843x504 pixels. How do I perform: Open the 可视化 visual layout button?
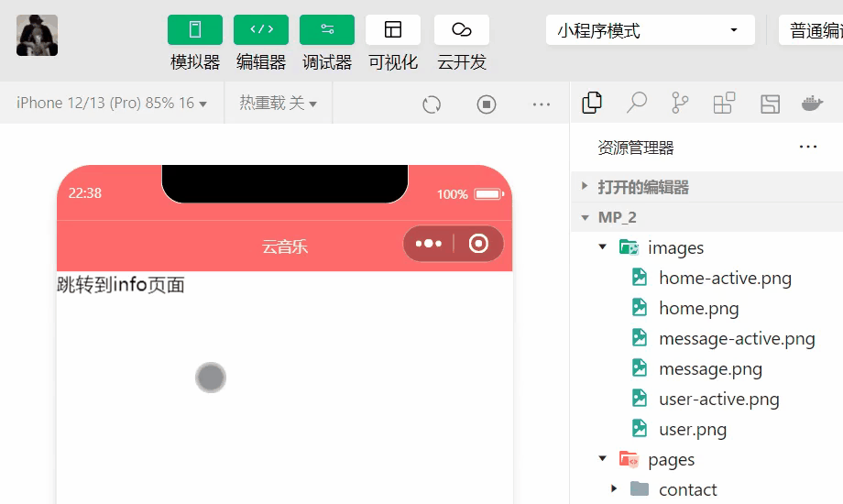click(x=393, y=29)
